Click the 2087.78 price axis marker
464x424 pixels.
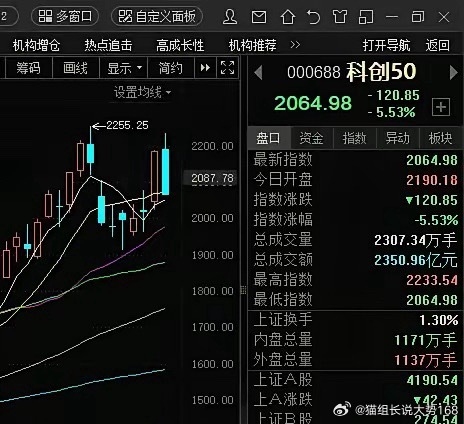[212, 178]
